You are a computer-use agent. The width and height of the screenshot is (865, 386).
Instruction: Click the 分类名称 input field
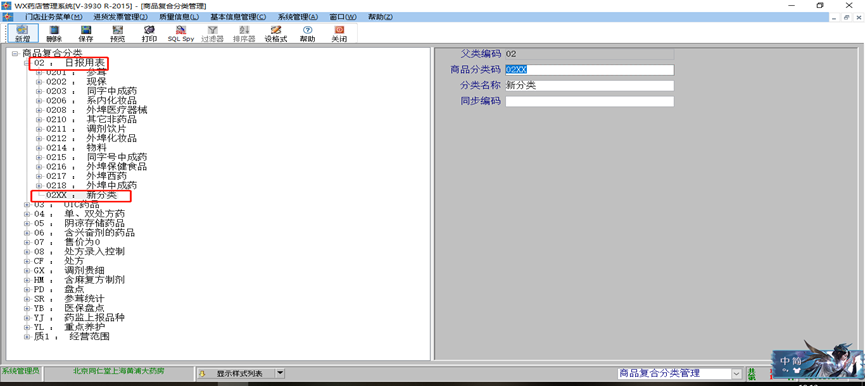[x=590, y=85]
